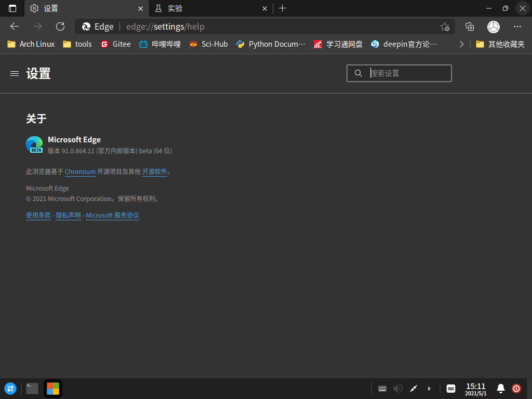Open the Arch Linux bookmark folder
532x399 pixels.
31,44
